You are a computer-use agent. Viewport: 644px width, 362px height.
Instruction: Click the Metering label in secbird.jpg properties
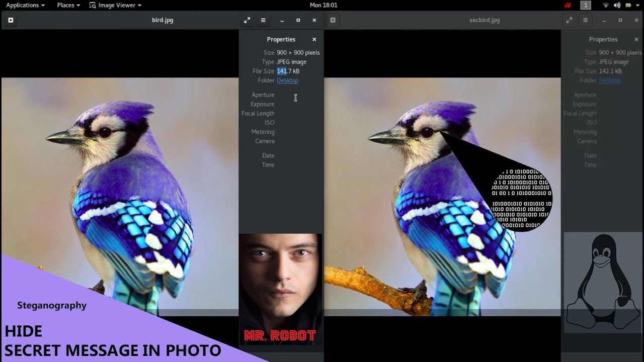pos(585,132)
